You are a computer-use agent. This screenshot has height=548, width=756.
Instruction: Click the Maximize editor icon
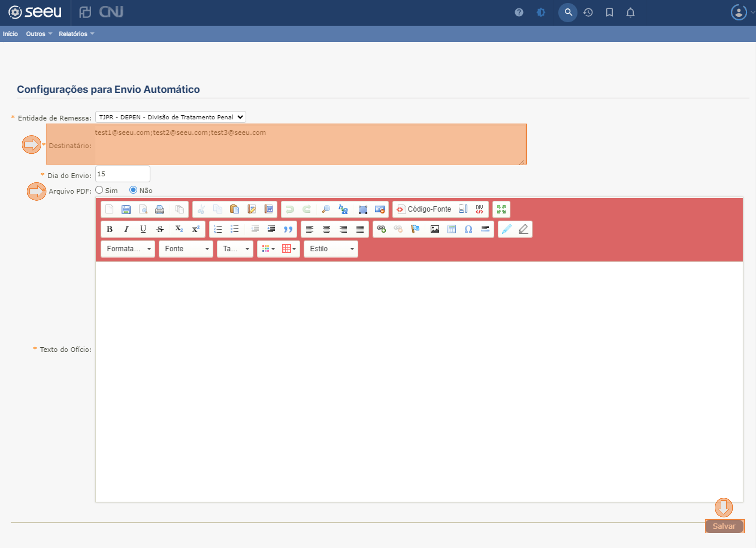[501, 209]
